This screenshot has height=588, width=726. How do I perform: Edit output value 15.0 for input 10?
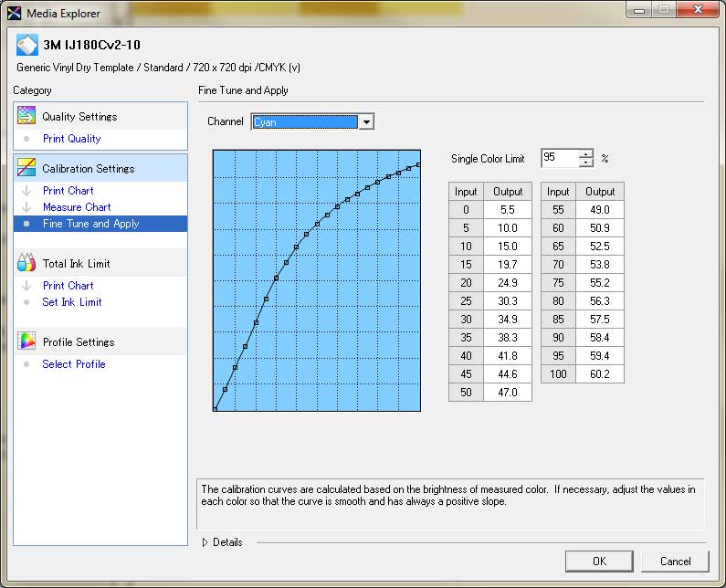(508, 247)
